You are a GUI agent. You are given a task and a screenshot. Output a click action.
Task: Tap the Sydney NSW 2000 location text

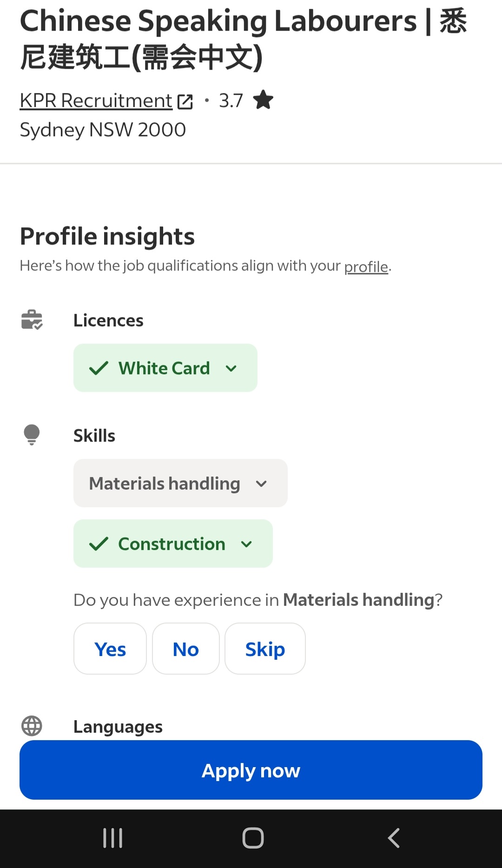[x=103, y=130]
